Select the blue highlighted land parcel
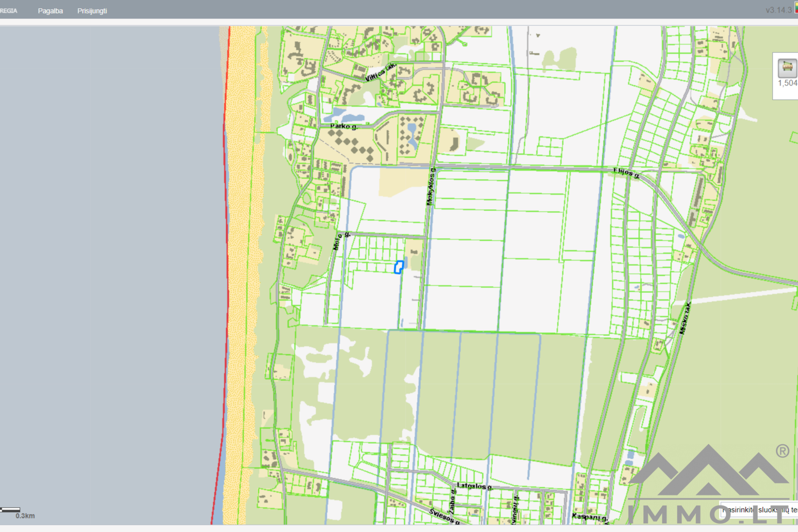 399,267
